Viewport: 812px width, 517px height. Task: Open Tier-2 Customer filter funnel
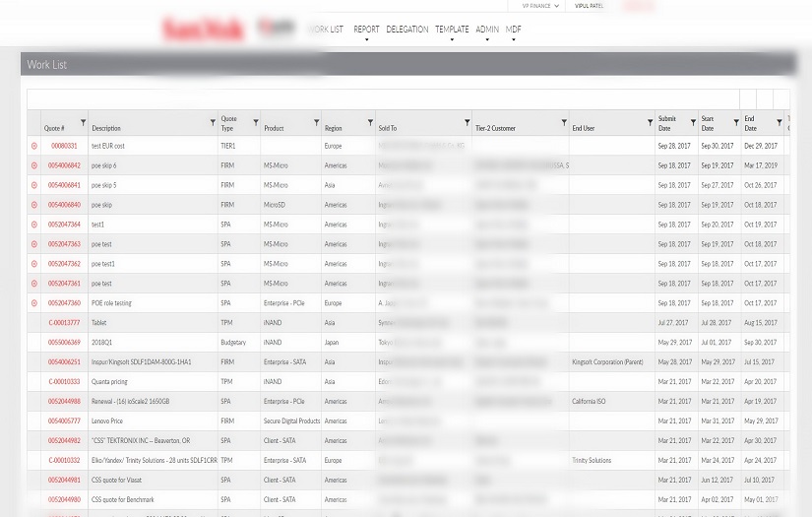coord(564,123)
